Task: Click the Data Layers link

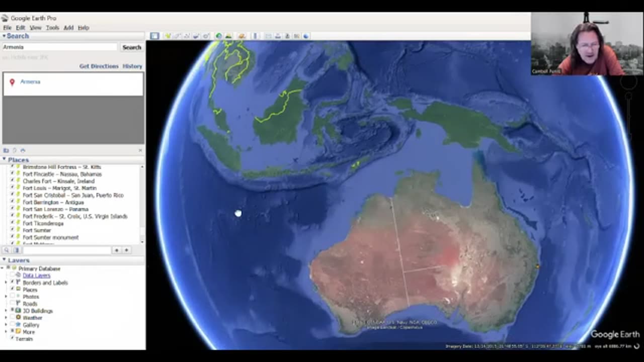Action: (36, 276)
